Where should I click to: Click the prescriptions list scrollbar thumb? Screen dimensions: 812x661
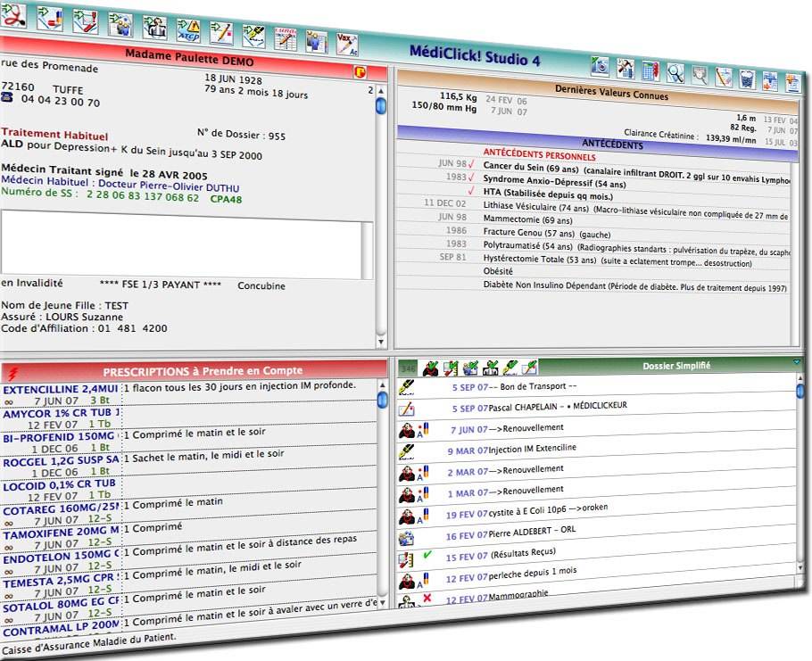coord(382,401)
